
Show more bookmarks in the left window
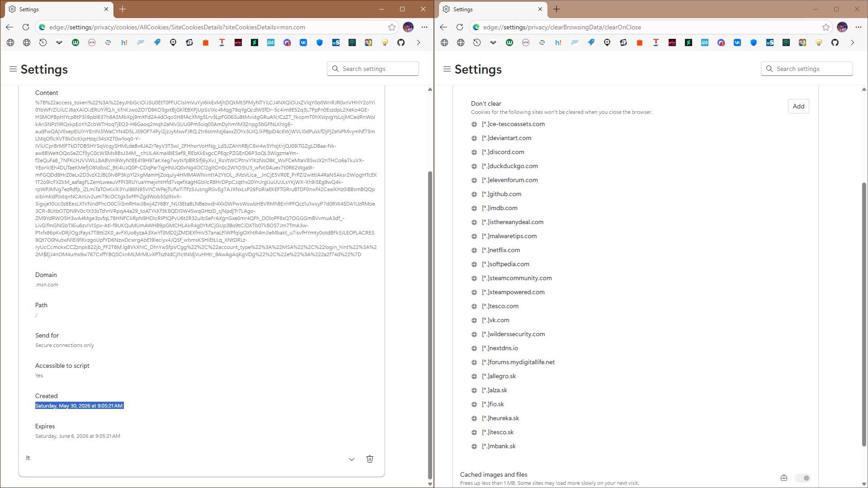(x=418, y=42)
